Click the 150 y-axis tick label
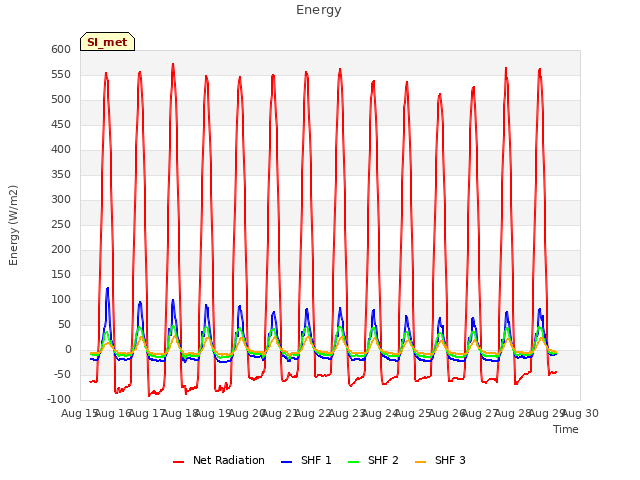Image resolution: width=640 pixels, height=480 pixels. [x=61, y=275]
